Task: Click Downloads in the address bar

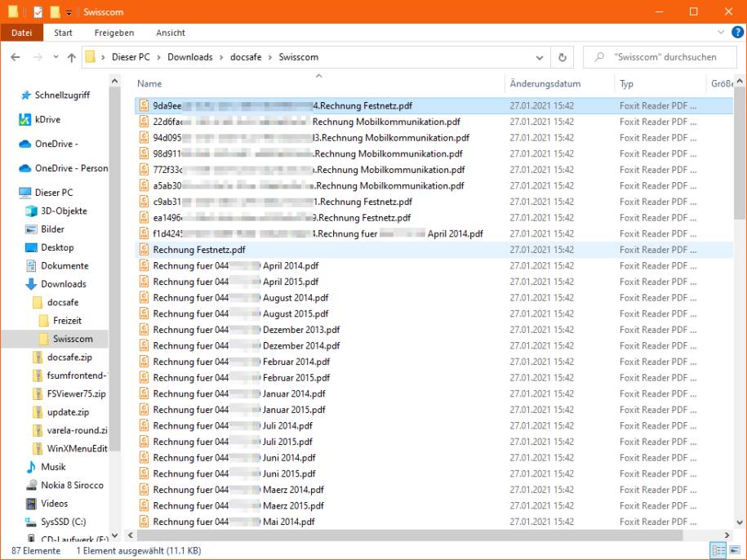Action: point(190,57)
